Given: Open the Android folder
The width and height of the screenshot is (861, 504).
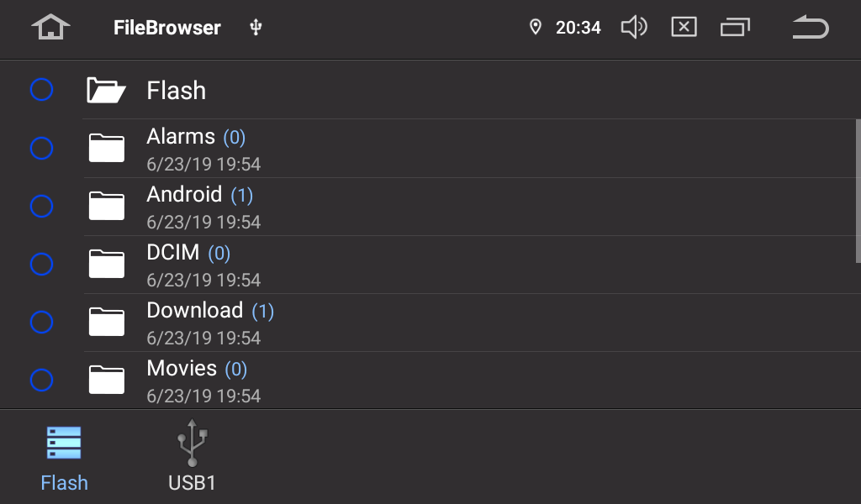Looking at the screenshot, I should [184, 195].
